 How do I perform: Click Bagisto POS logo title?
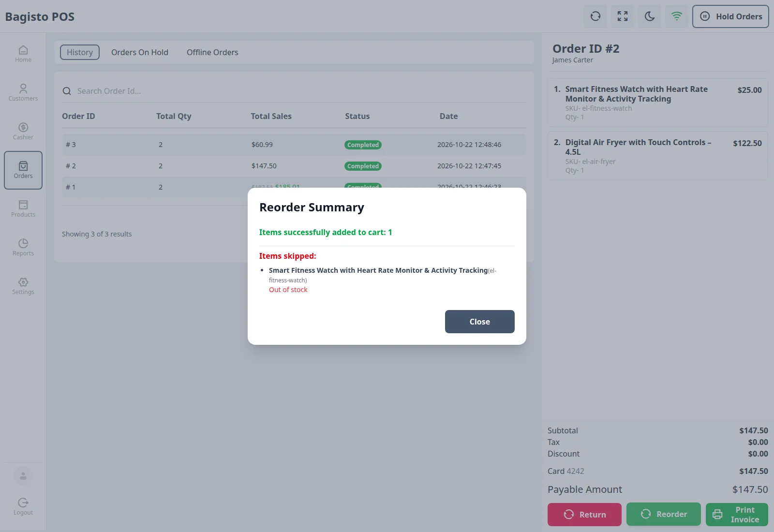coord(40,17)
